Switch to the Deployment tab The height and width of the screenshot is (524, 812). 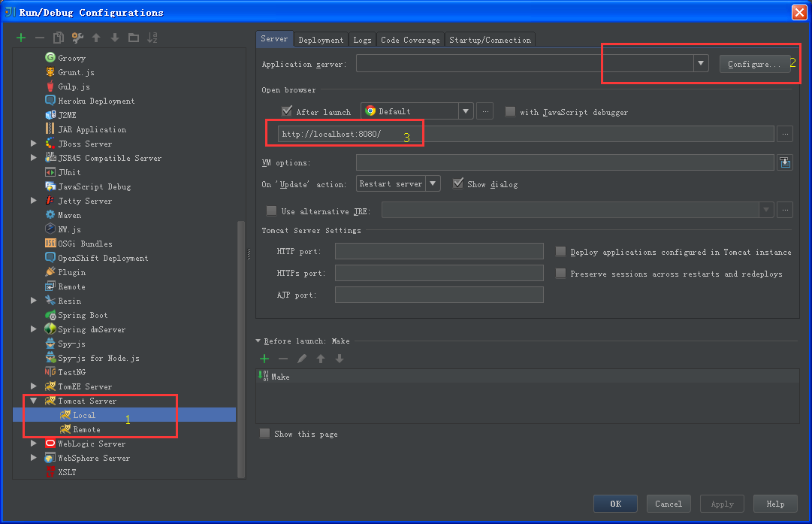(x=321, y=40)
